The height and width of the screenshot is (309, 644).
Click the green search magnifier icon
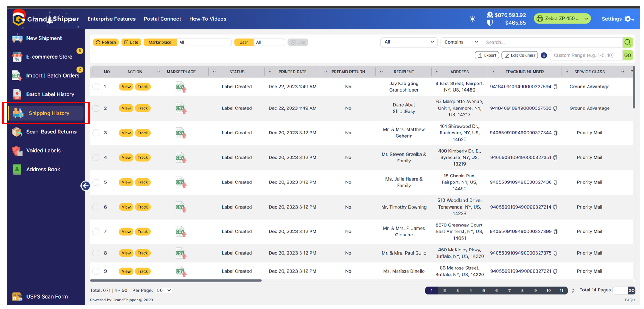[628, 42]
